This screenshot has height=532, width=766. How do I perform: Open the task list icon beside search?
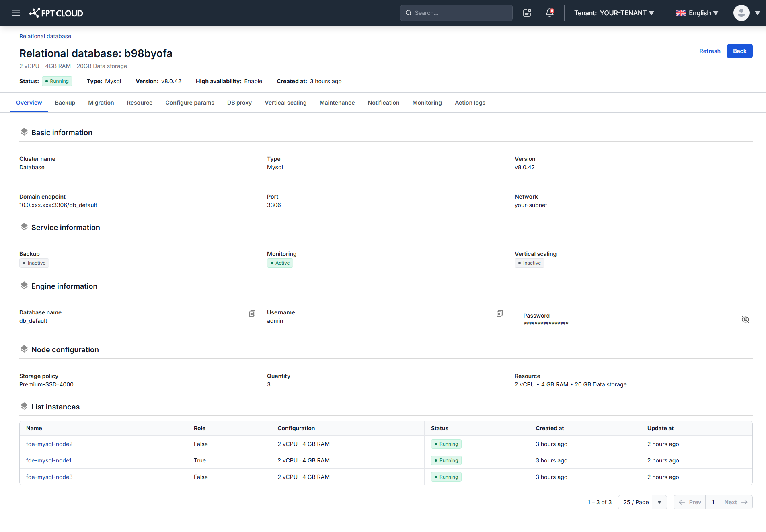coord(527,13)
